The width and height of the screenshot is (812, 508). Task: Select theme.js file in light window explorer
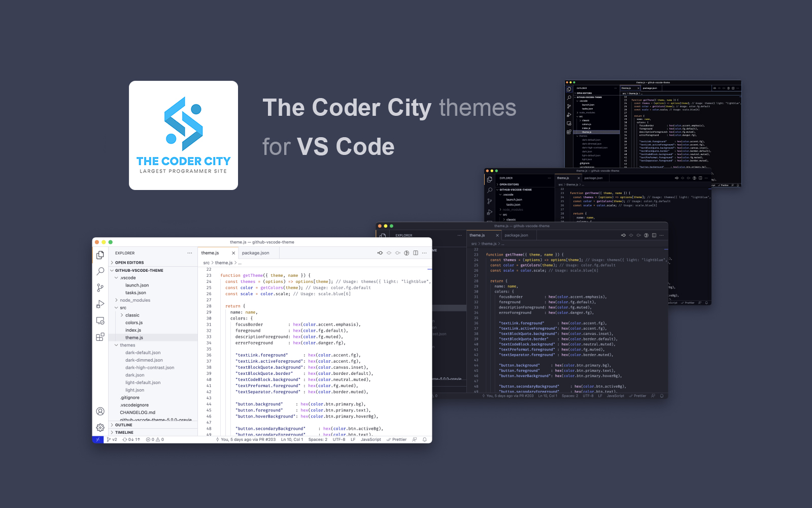(x=153, y=337)
